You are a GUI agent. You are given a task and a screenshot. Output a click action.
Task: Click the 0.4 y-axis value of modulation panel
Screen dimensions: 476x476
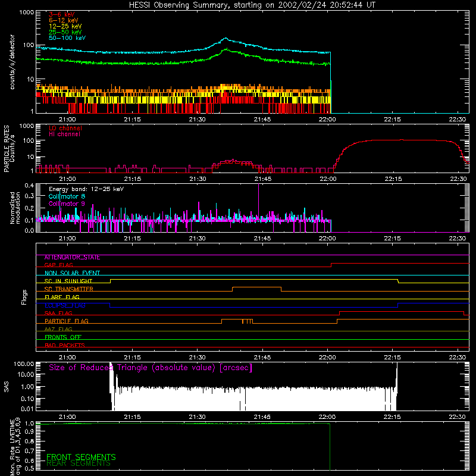pyautogui.click(x=29, y=185)
